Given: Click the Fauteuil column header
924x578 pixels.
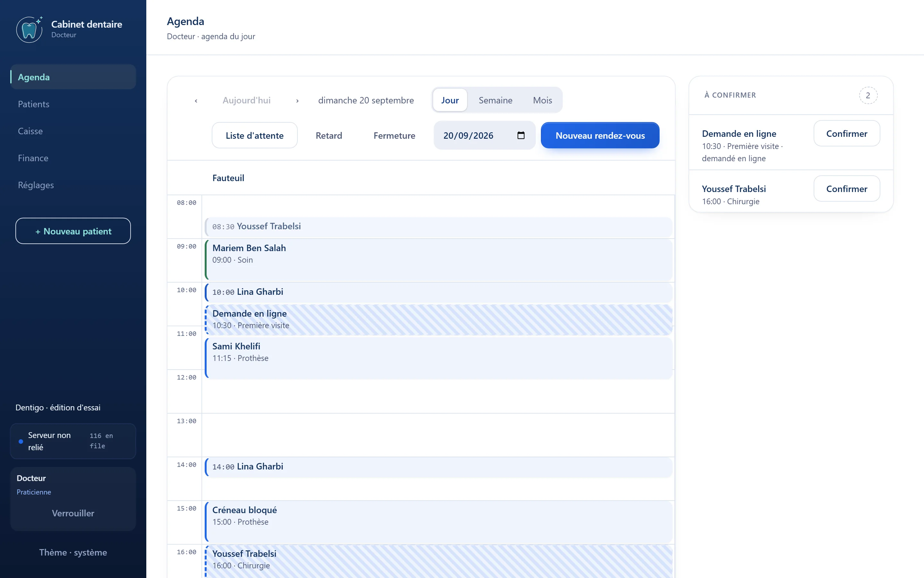Looking at the screenshot, I should click(x=228, y=178).
